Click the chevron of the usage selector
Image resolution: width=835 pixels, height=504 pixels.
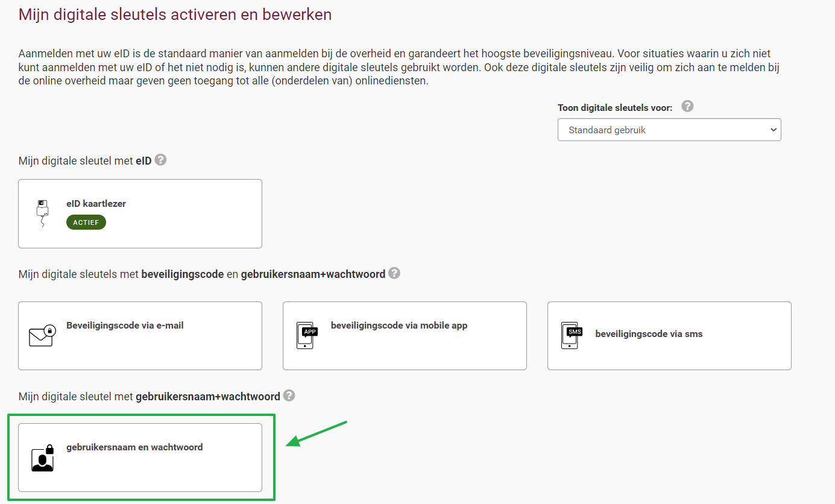coord(774,130)
